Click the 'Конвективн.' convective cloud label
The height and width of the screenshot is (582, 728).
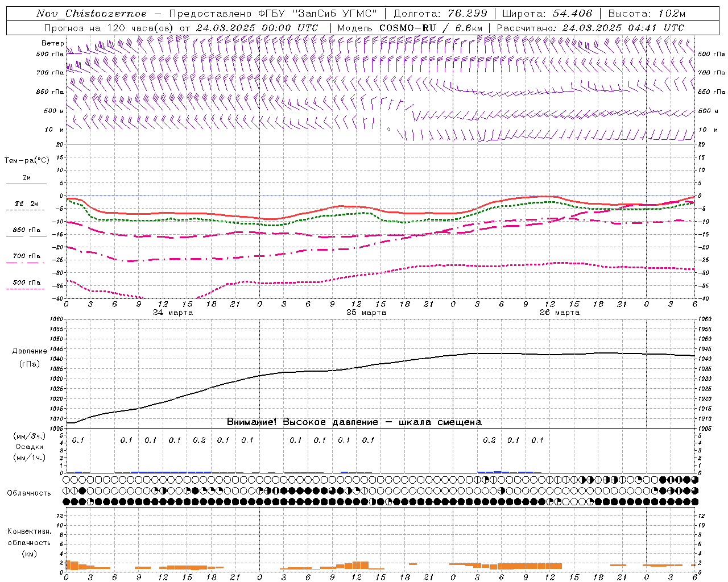point(29,531)
